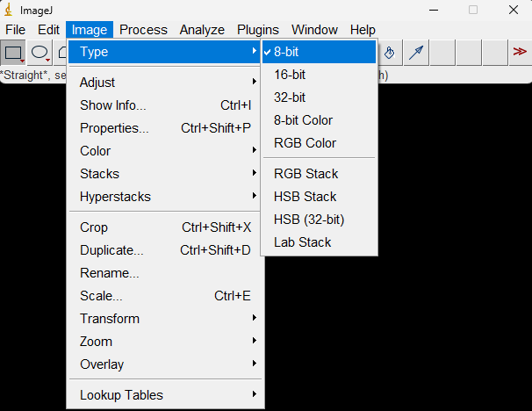Choose 8-bit Color type

(x=319, y=120)
